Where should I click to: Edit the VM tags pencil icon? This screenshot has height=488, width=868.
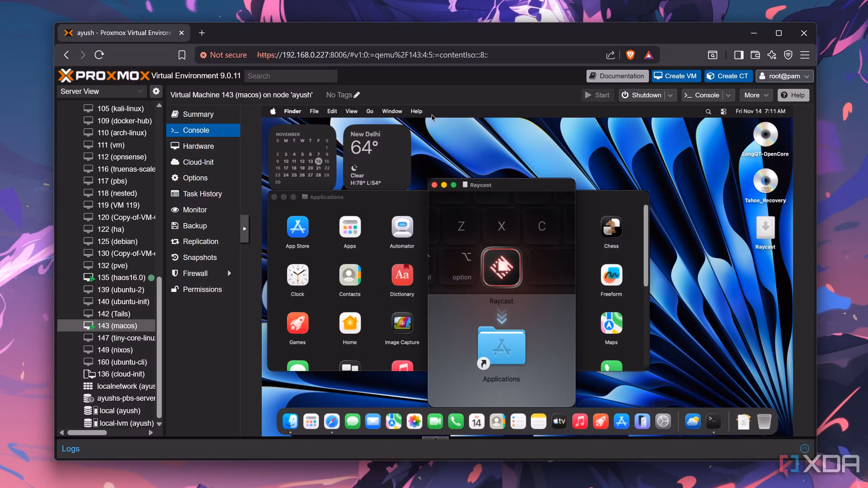pos(357,95)
